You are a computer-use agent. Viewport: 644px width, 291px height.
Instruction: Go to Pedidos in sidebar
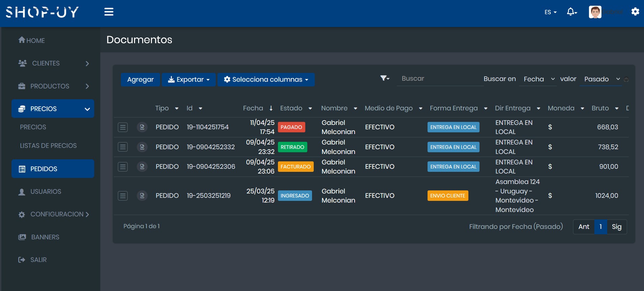point(53,169)
